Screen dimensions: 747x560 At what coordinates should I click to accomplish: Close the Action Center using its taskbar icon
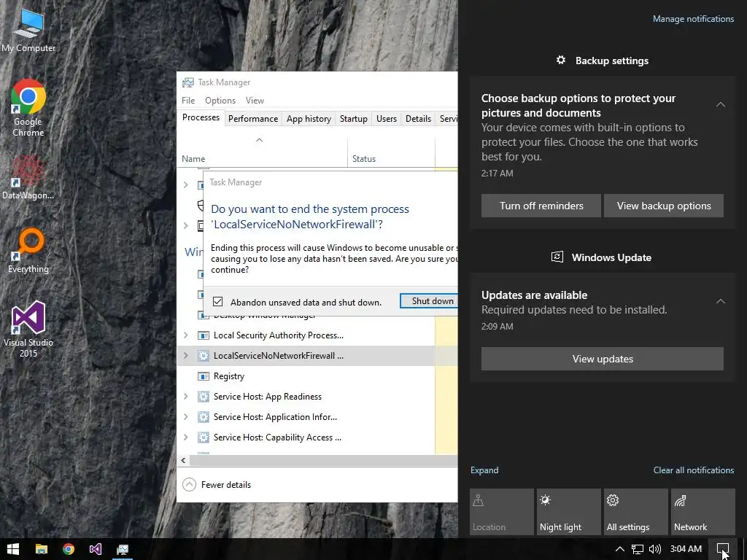tap(723, 549)
